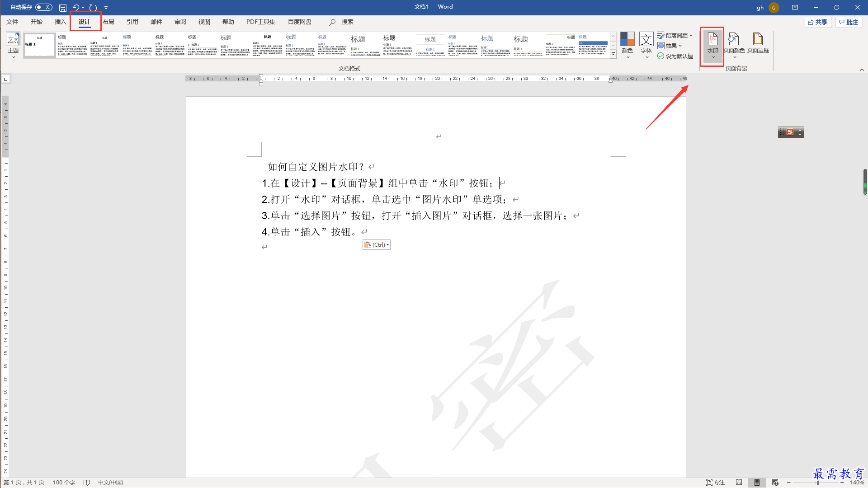Switch to View (视图) tab
The image size is (868, 488).
[204, 22]
